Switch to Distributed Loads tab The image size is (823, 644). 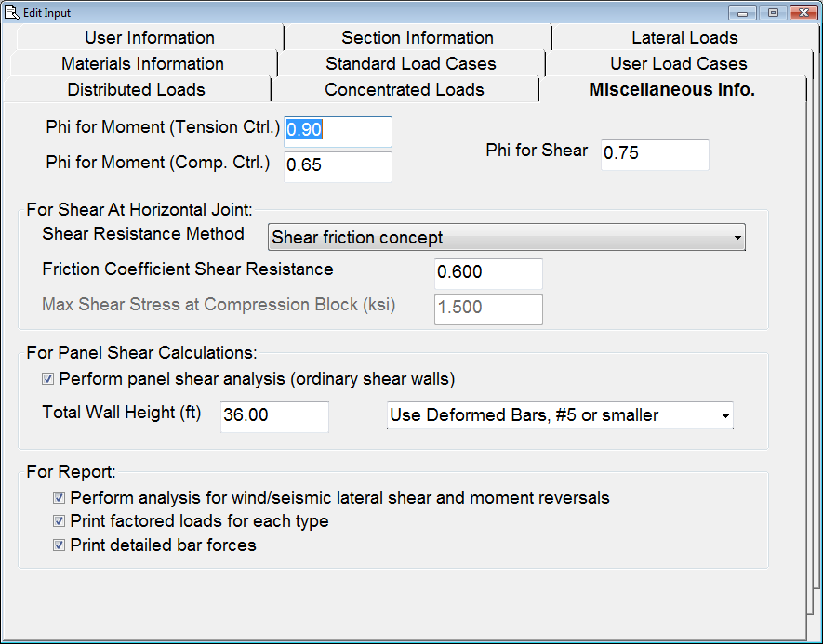[136, 90]
